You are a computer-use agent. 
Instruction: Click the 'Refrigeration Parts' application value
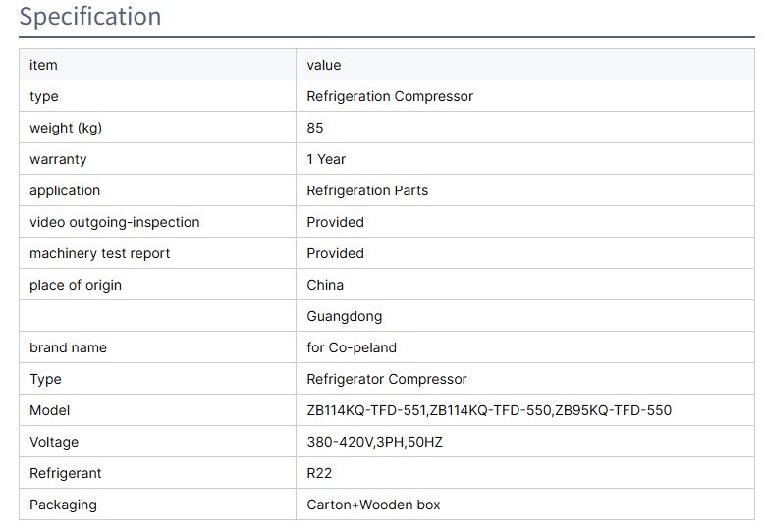coord(367,190)
